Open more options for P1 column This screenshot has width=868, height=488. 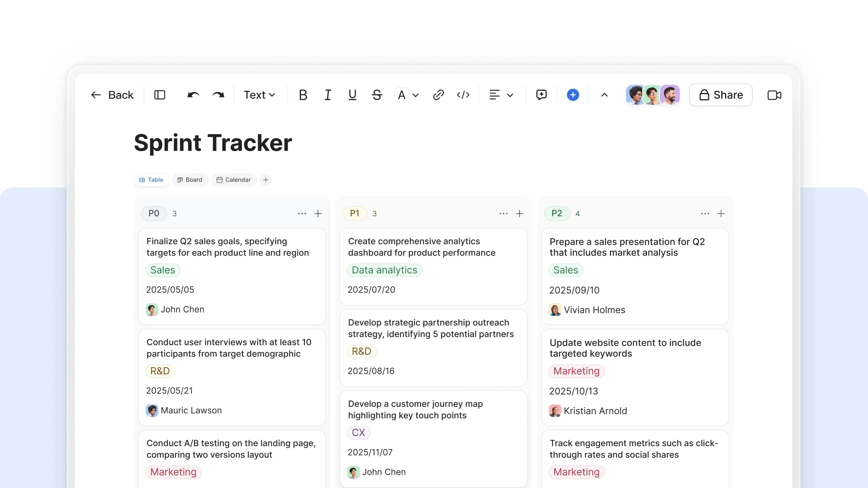[x=504, y=213]
